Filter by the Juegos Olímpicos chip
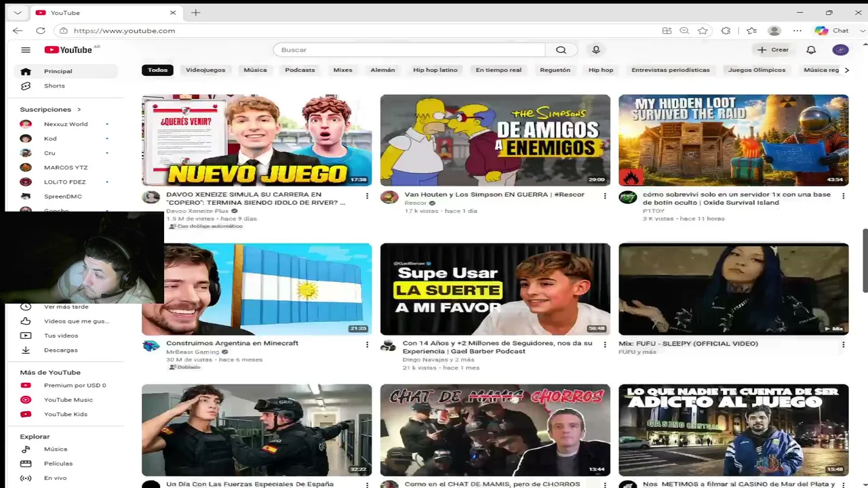 pos(757,70)
